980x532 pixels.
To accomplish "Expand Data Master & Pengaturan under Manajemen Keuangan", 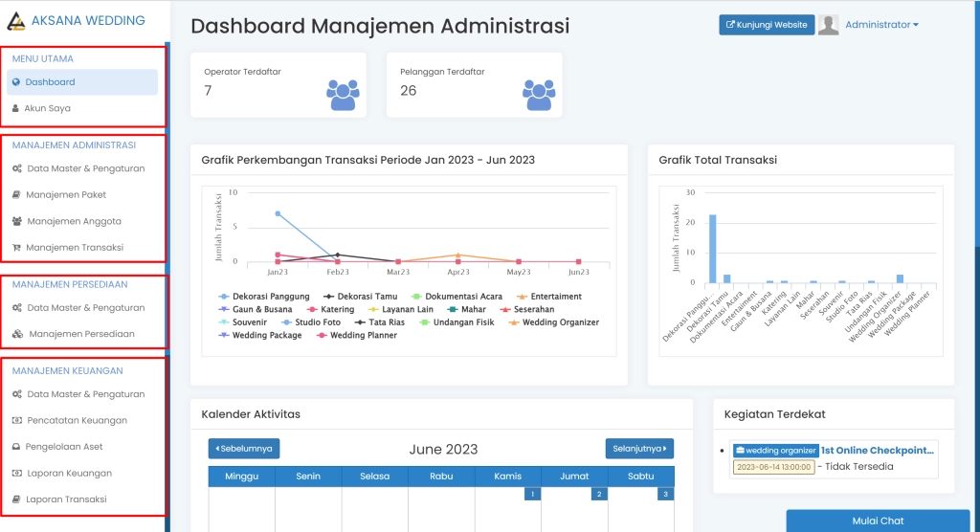I will [85, 394].
